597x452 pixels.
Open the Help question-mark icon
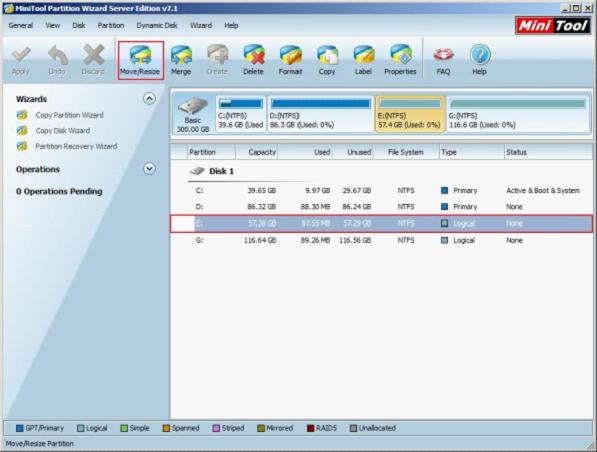click(x=480, y=55)
